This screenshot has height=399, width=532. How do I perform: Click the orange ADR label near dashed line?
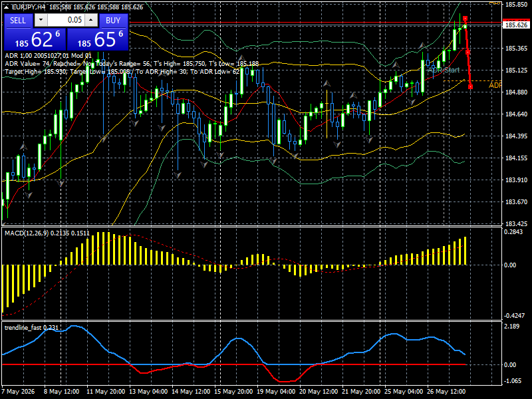click(x=495, y=85)
